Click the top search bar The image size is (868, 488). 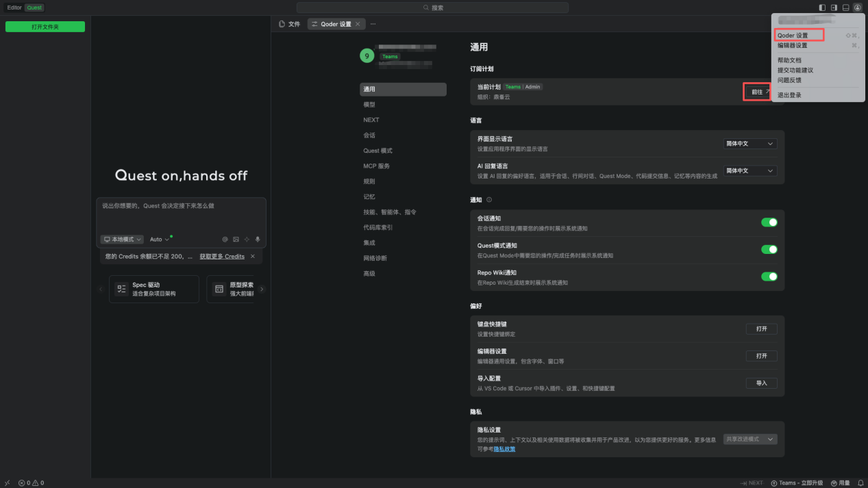tap(432, 8)
